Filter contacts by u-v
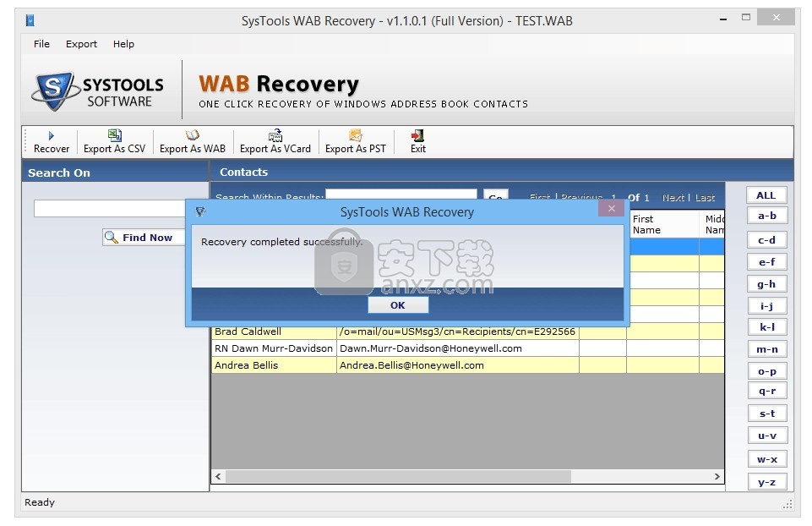This screenshot has width=812, height=526. point(767,436)
